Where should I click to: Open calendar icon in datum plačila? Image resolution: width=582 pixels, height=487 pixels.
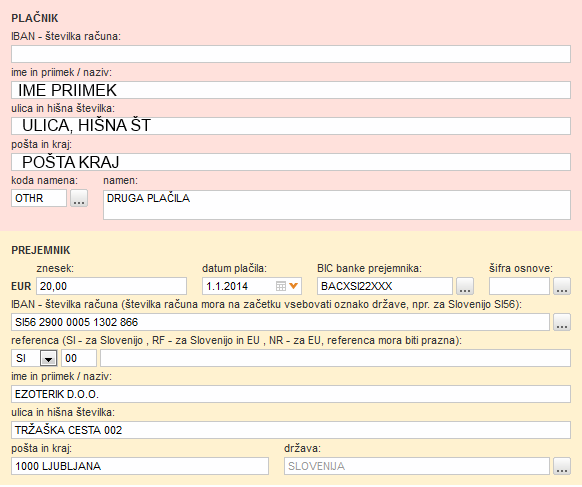tap(281, 286)
